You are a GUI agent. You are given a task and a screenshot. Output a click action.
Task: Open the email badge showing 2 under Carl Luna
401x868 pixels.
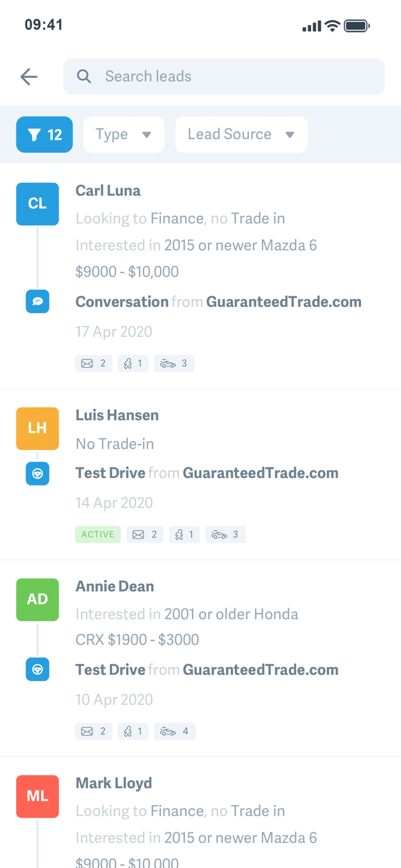[94, 363]
